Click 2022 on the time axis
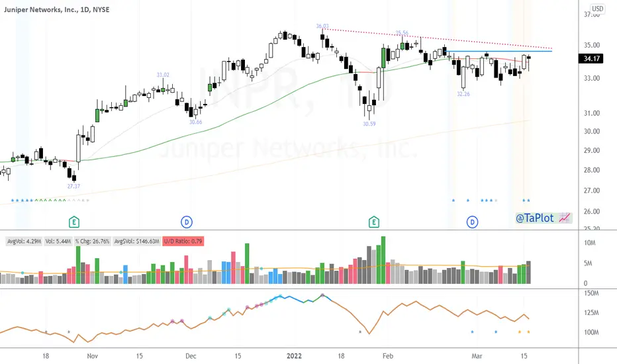Image resolution: width=617 pixels, height=364 pixels. (294, 356)
